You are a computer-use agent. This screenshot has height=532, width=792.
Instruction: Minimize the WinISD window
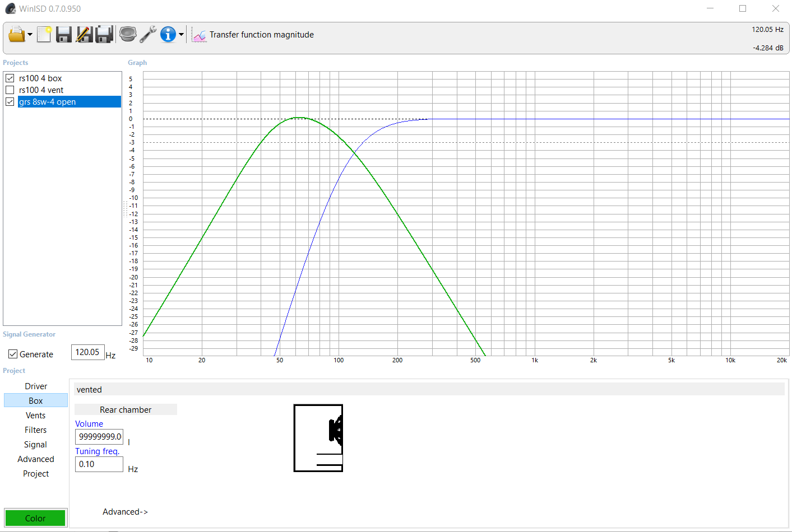(710, 8)
